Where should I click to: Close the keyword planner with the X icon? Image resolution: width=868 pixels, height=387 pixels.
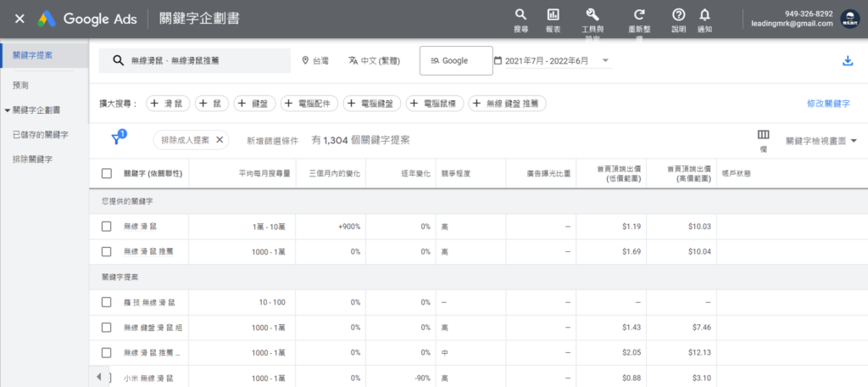pyautogui.click(x=19, y=19)
